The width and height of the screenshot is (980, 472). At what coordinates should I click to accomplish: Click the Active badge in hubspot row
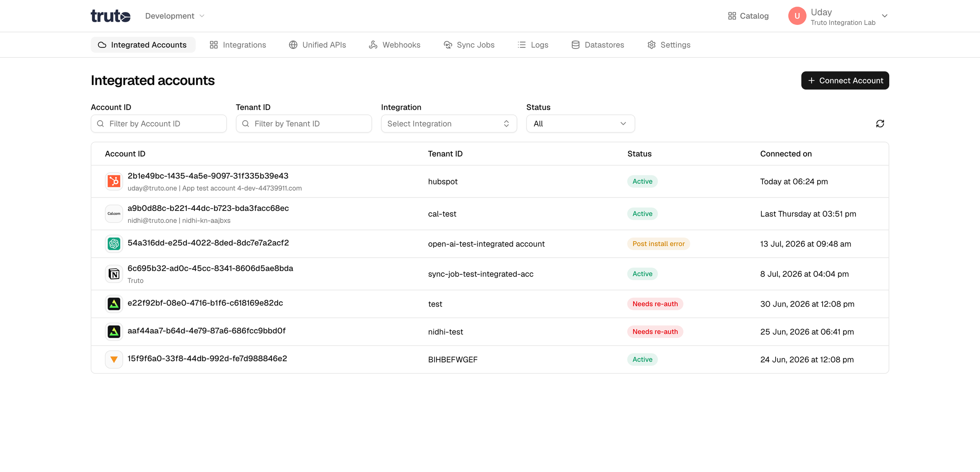(642, 181)
